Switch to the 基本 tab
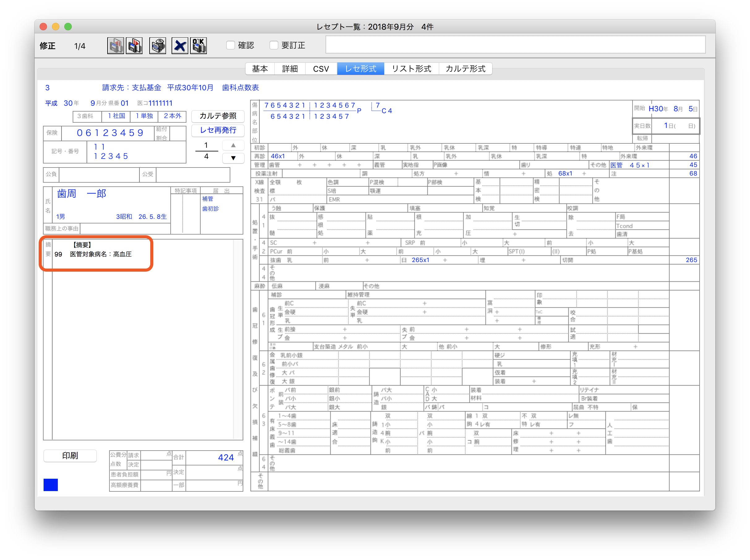 (260, 69)
